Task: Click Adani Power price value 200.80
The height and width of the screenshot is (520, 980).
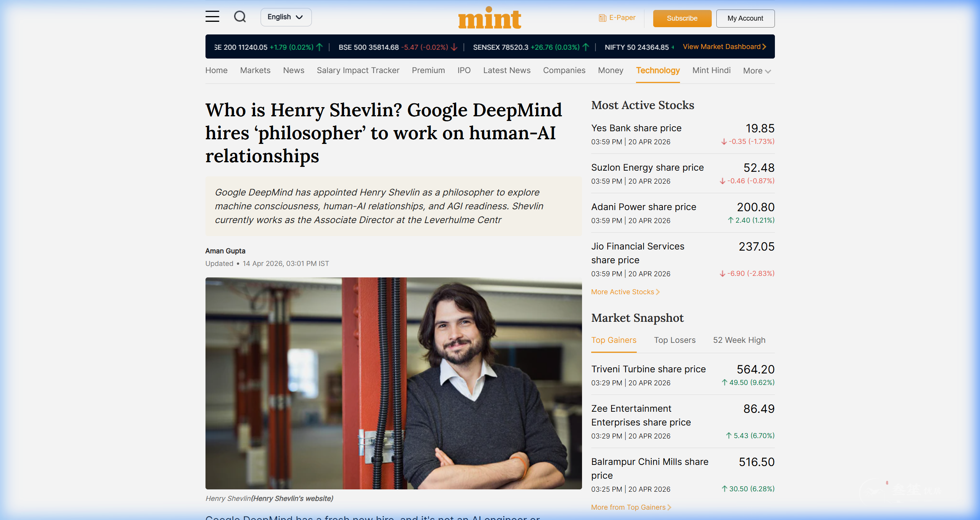Action: (755, 207)
